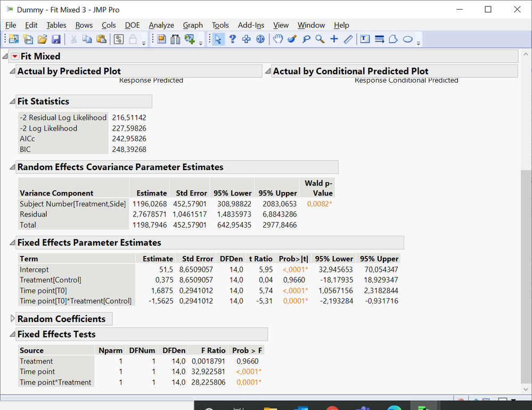The width and height of the screenshot is (532, 410).
Task: Click the New Data Table icon
Action: pyautogui.click(x=13, y=39)
